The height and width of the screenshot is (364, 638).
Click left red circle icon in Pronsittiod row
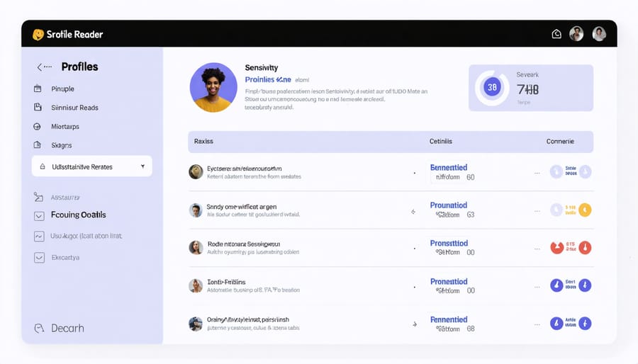(556, 247)
